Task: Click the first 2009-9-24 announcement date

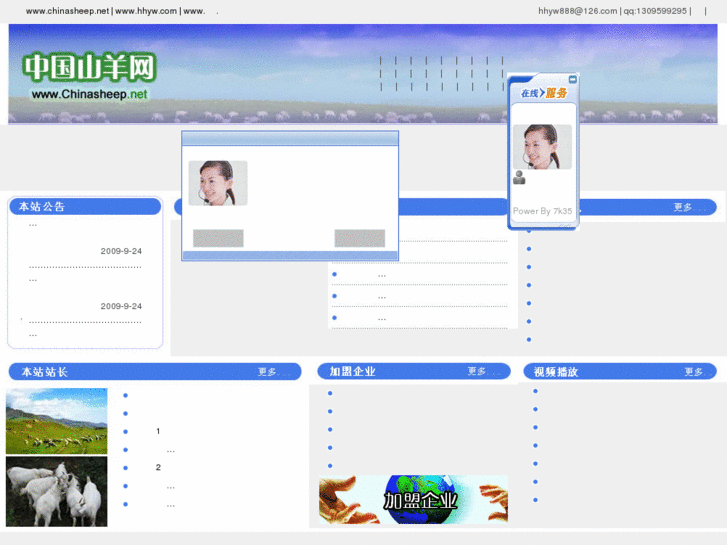Action: pos(121,251)
